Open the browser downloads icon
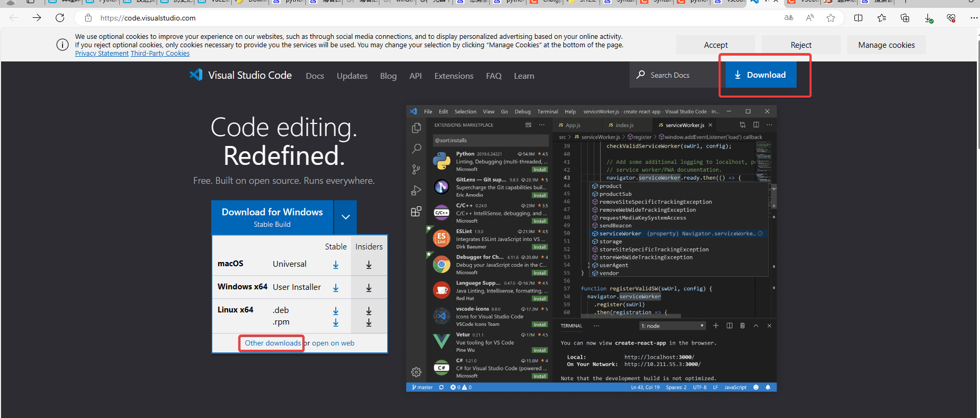980x418 pixels. [929, 18]
